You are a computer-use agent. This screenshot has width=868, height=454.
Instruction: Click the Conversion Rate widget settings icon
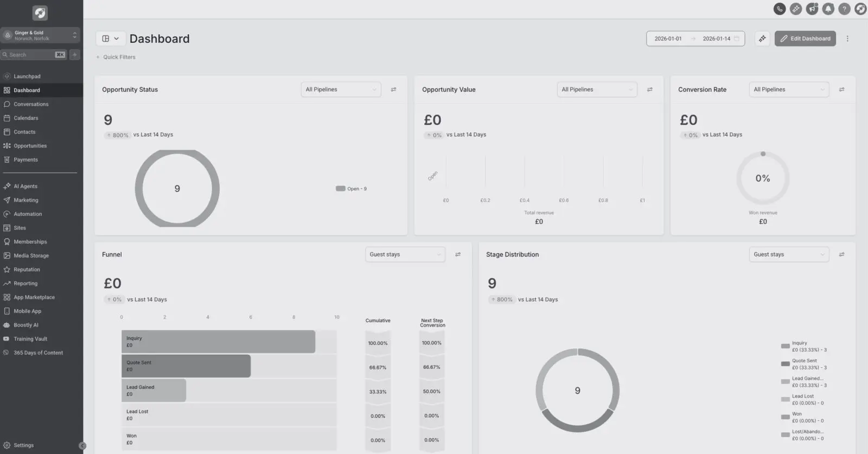[x=841, y=89]
